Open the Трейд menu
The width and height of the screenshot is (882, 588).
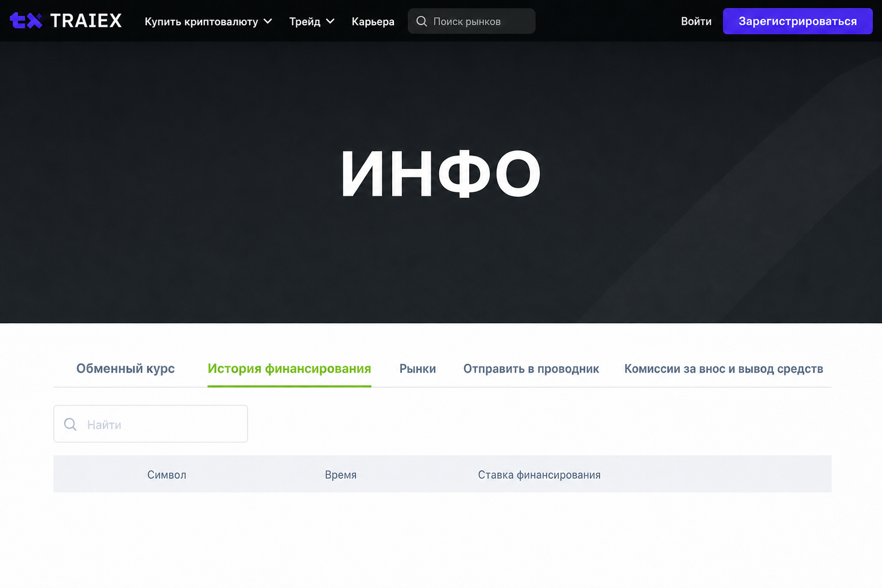tap(312, 21)
